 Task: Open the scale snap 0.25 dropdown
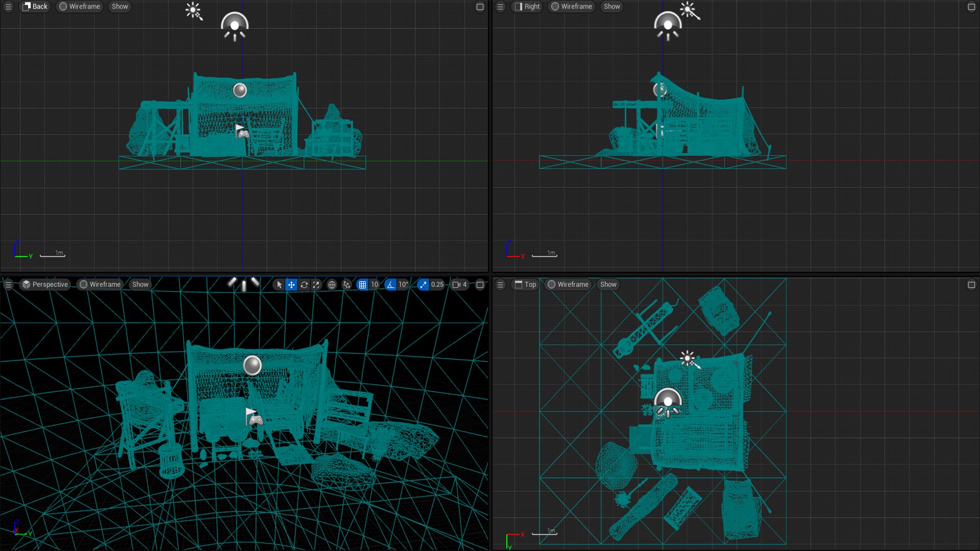click(437, 285)
